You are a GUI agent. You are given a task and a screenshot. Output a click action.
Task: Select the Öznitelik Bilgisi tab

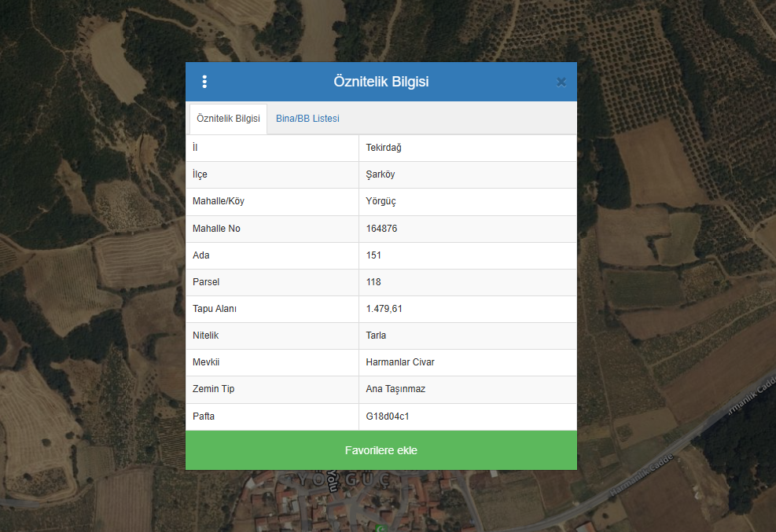(x=228, y=119)
